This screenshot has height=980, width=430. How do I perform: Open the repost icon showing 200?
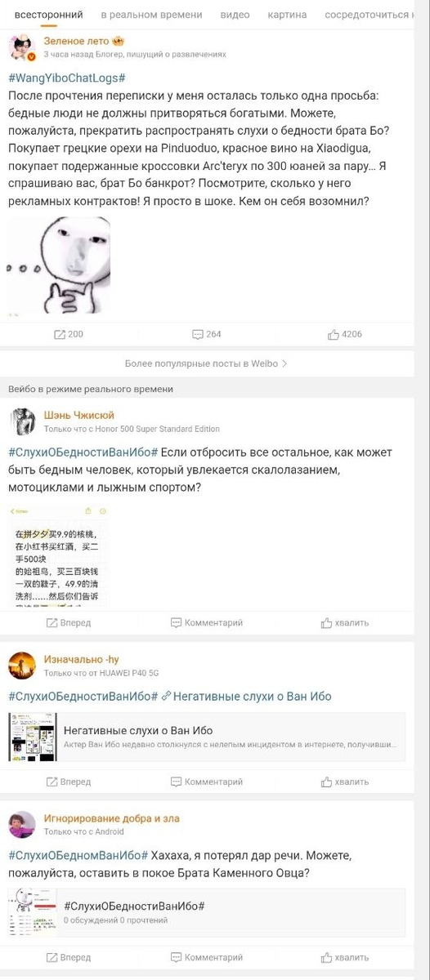(69, 334)
